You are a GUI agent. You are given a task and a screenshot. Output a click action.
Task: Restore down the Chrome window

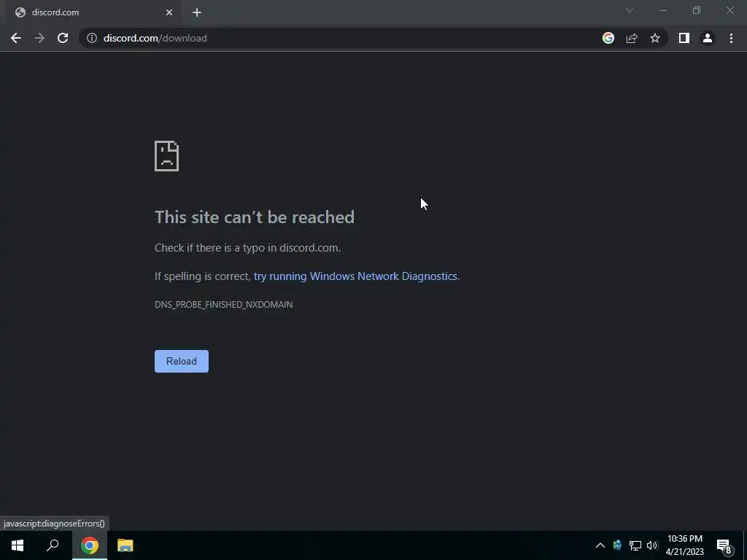[697, 10]
